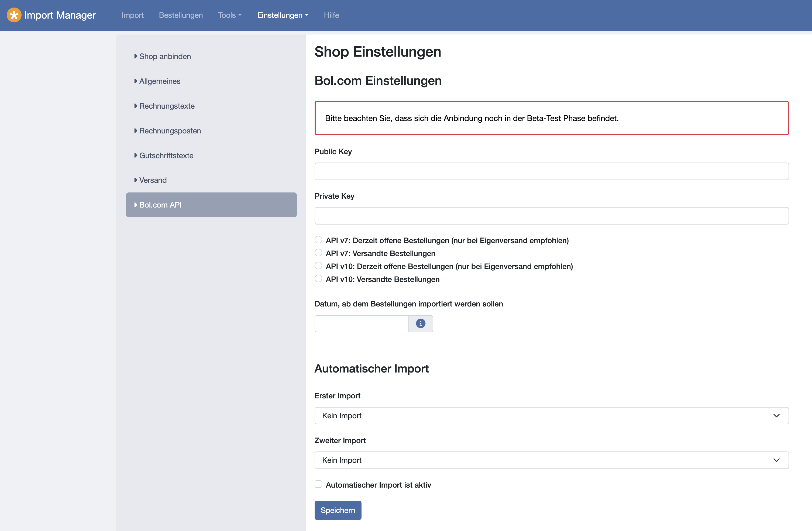This screenshot has height=531, width=812.
Task: Click the triangle icon next to Shop anbinden
Action: click(x=136, y=56)
